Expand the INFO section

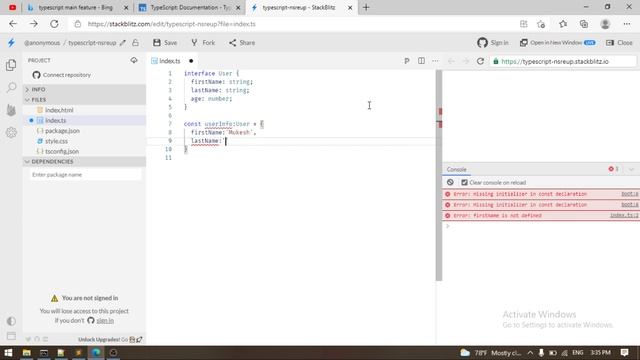[x=84, y=89]
